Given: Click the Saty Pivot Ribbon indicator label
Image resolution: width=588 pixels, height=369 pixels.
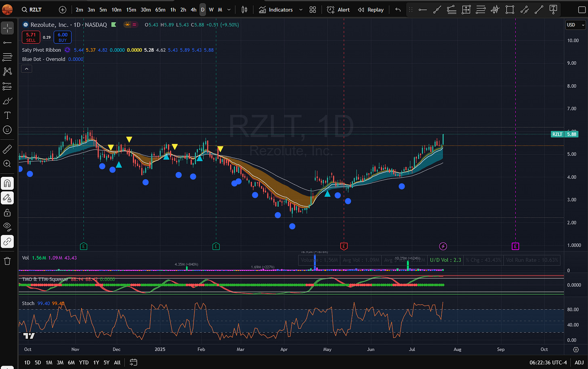Looking at the screenshot, I should click(x=41, y=50).
